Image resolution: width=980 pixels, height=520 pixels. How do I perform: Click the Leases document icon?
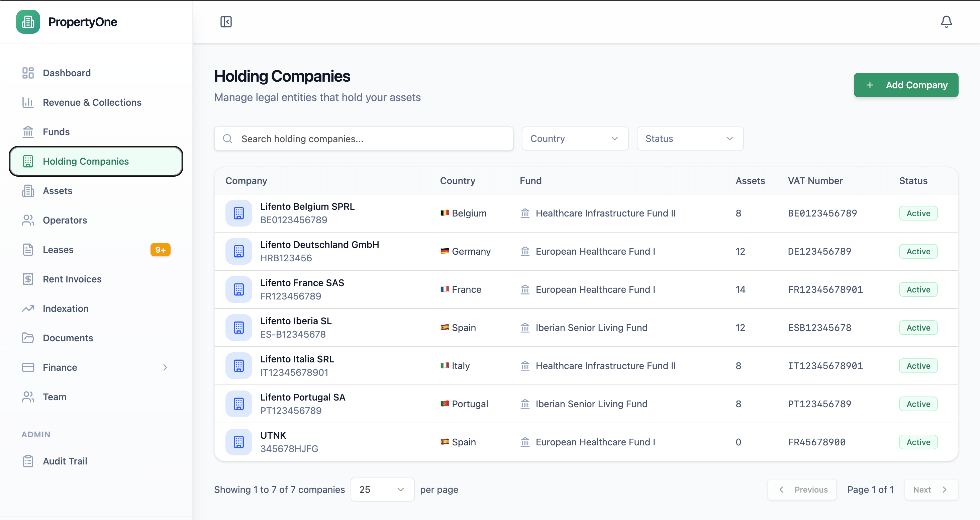(x=28, y=250)
